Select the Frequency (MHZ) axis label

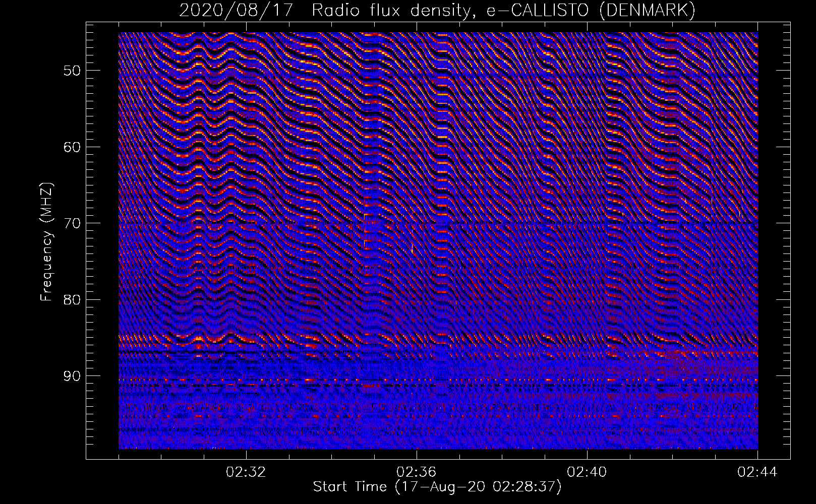coord(46,242)
